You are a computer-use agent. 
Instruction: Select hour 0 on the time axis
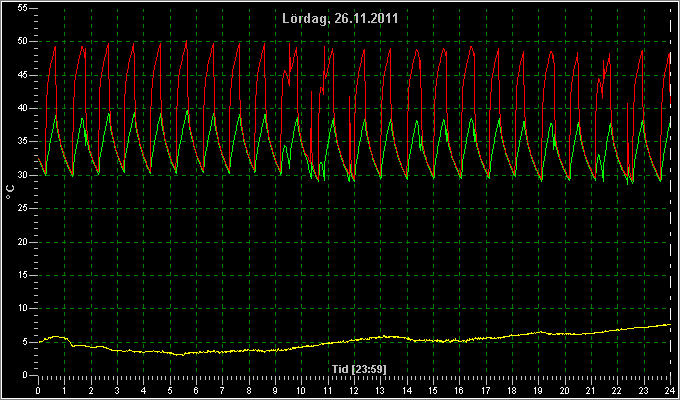point(38,390)
